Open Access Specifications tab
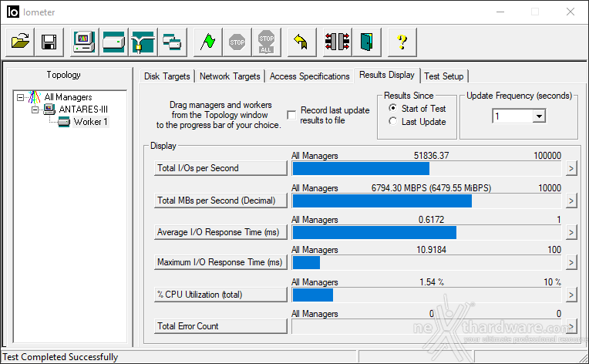This screenshot has width=589, height=364. point(309,76)
